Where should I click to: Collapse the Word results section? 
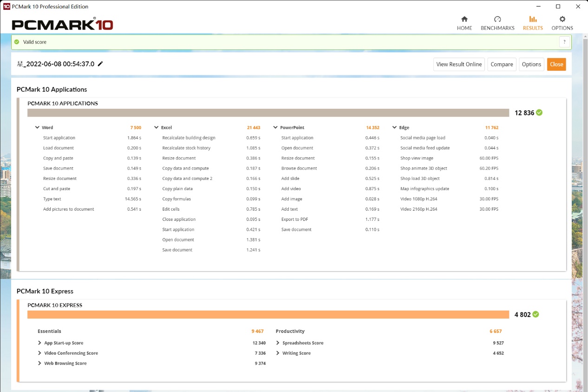point(37,127)
